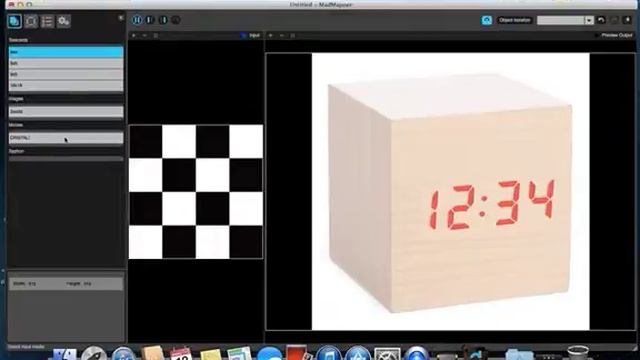Click the redo arrow icon
Screen dimensions: 640x360
(614, 20)
